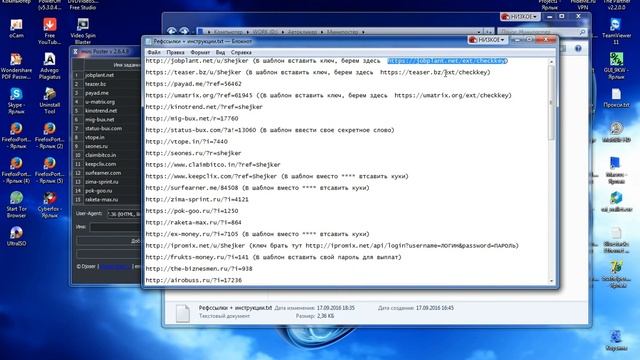
Task: Launch TeamViewer 11 desktop icon
Action: tap(616, 31)
